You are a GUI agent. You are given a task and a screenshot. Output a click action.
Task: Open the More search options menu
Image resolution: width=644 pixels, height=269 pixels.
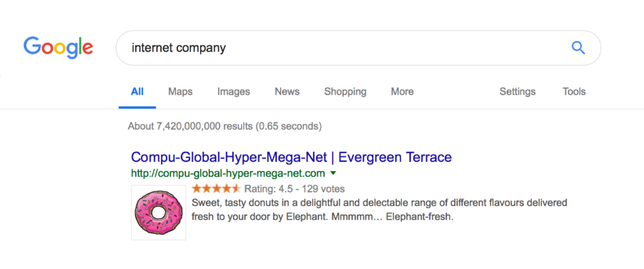coord(402,91)
